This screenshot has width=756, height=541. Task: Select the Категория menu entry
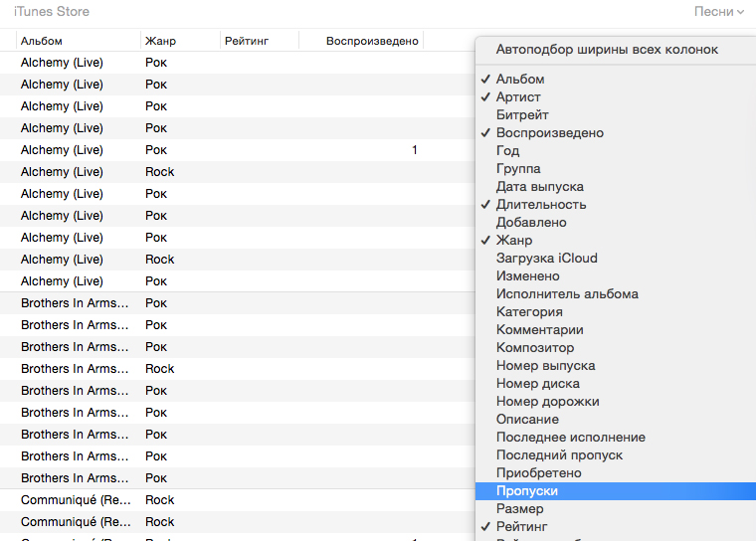(616, 311)
